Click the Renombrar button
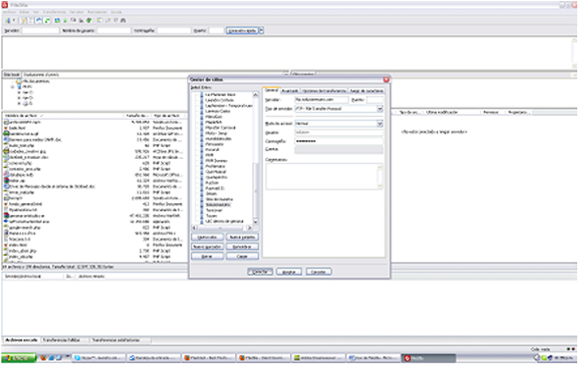 [x=242, y=247]
